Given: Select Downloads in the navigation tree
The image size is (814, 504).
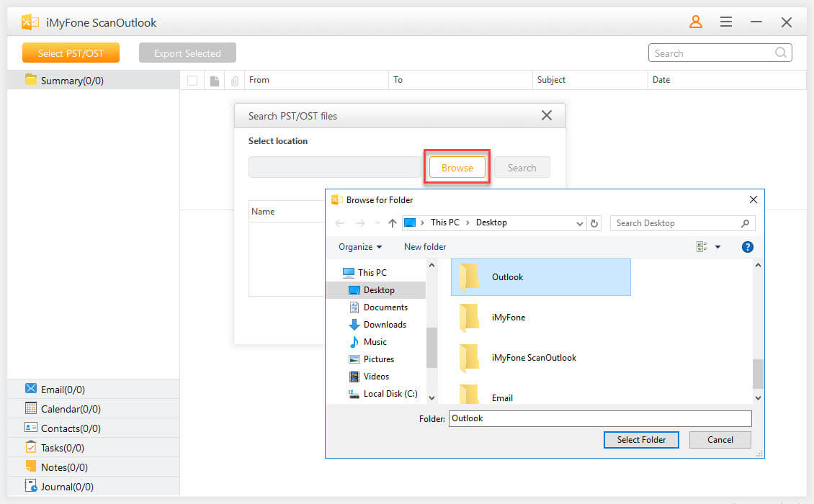Looking at the screenshot, I should click(x=385, y=325).
